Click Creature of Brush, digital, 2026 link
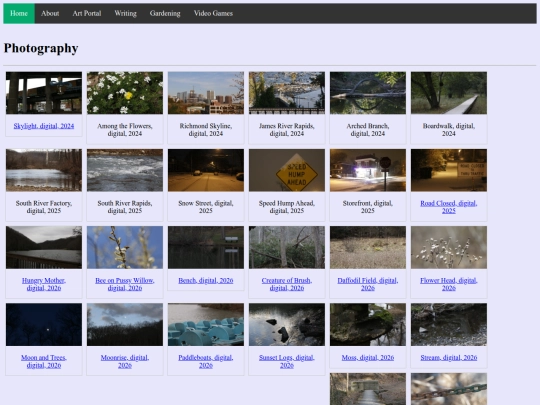The height and width of the screenshot is (405, 540). coord(287,284)
